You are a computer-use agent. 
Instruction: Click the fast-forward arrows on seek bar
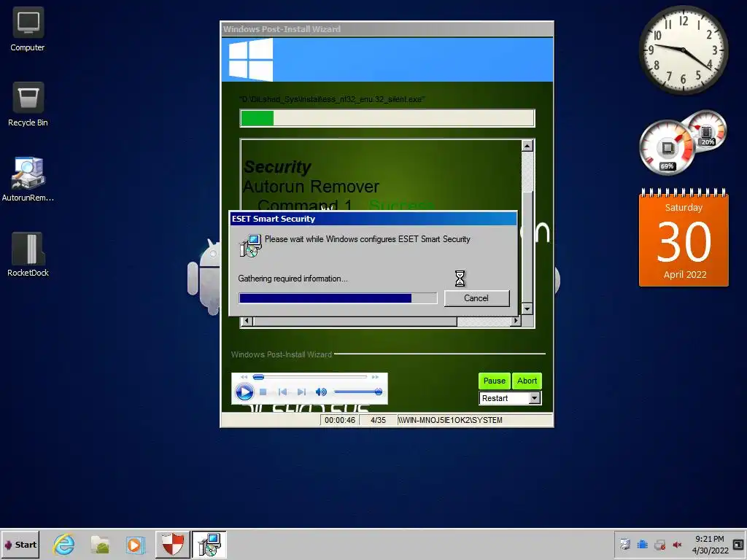pyautogui.click(x=376, y=377)
